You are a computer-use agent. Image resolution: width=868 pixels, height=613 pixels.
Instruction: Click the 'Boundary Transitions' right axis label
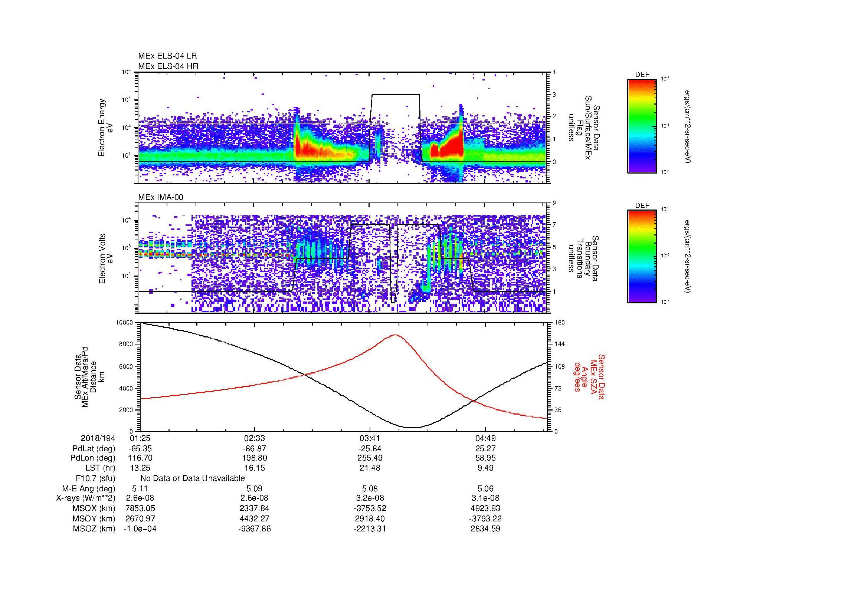click(584, 259)
